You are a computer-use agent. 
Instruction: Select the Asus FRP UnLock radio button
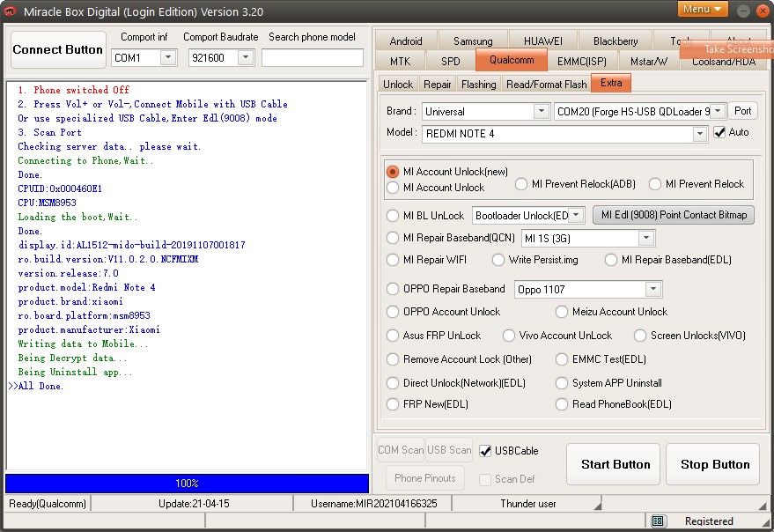point(393,336)
